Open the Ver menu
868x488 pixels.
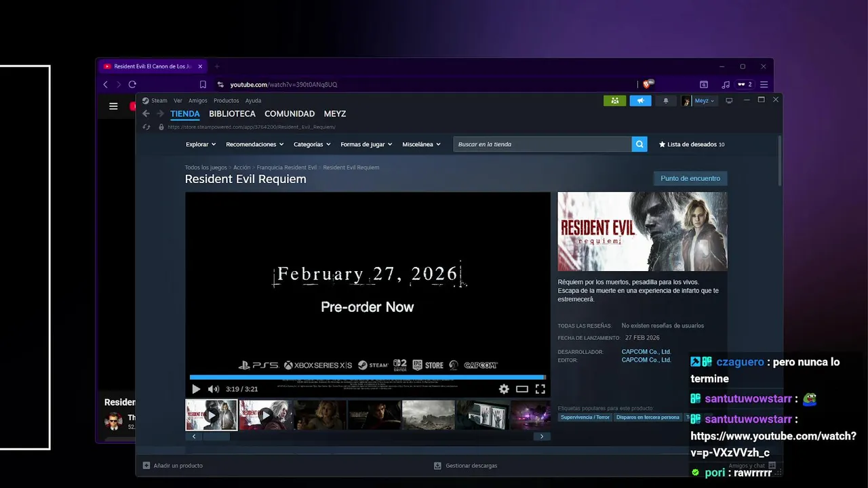[x=178, y=100]
